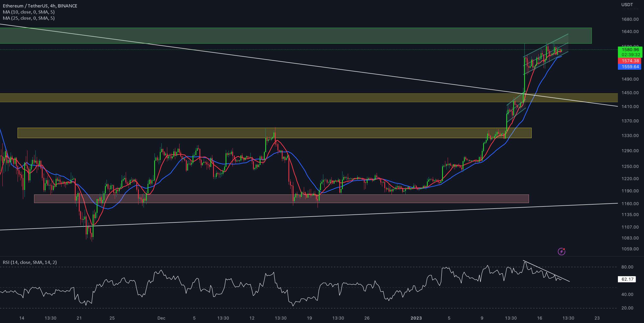Click the 1640.00 price axis label
644x323 pixels.
pyautogui.click(x=630, y=31)
